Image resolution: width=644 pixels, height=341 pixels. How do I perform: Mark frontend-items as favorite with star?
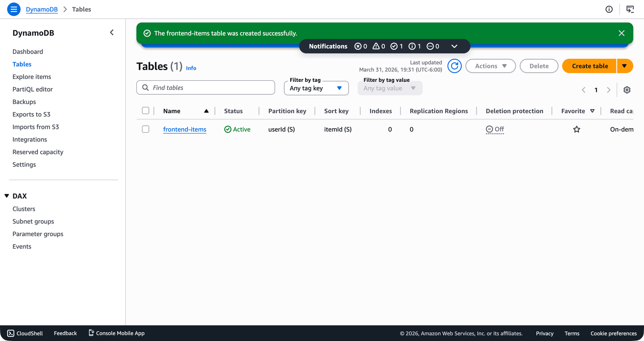[576, 129]
